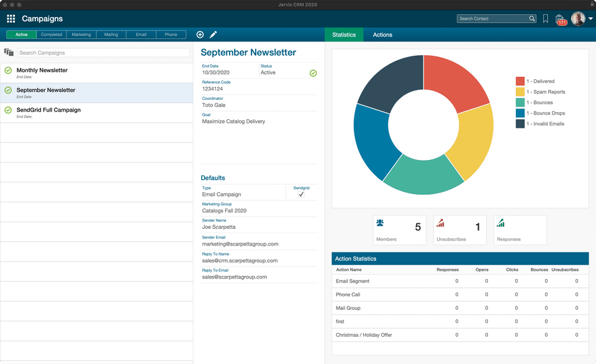Open the Responses stat card
Viewport: 596px width, 364px height.
click(520, 229)
